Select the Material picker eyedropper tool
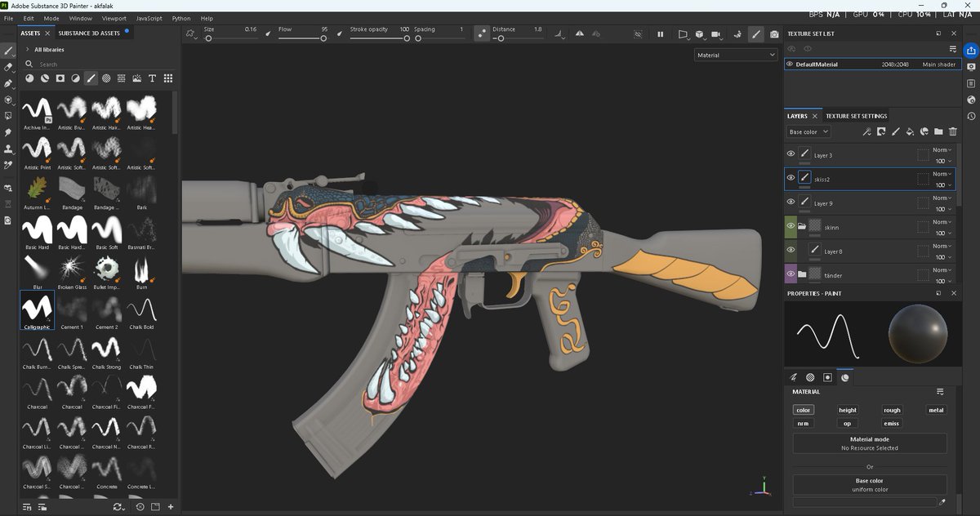The width and height of the screenshot is (980, 516). 8,165
